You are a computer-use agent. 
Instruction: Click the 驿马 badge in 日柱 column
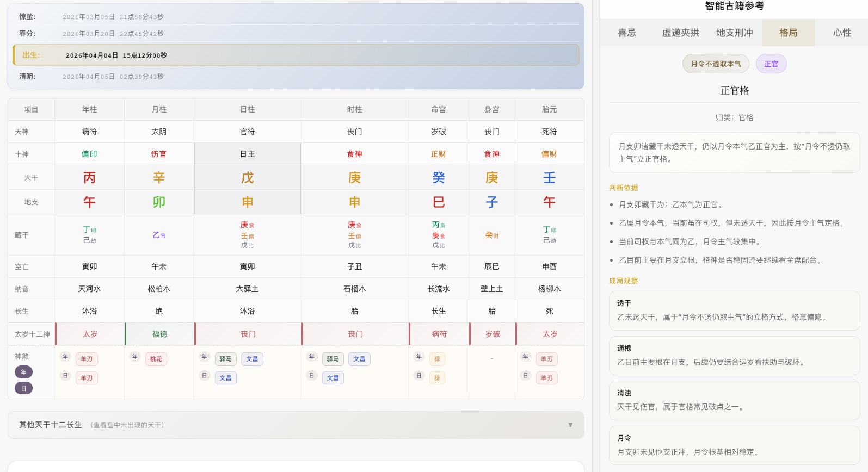(225, 359)
